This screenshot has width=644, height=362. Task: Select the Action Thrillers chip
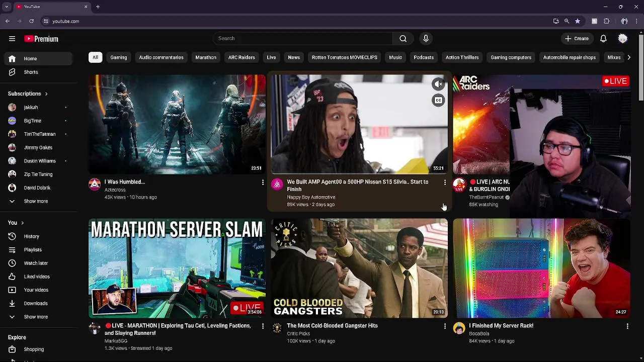tap(462, 57)
